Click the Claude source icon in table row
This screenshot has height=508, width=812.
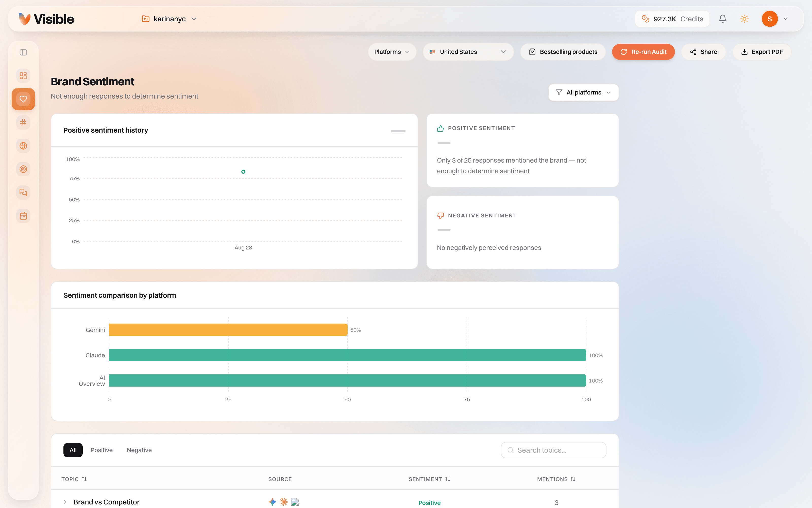[284, 502]
